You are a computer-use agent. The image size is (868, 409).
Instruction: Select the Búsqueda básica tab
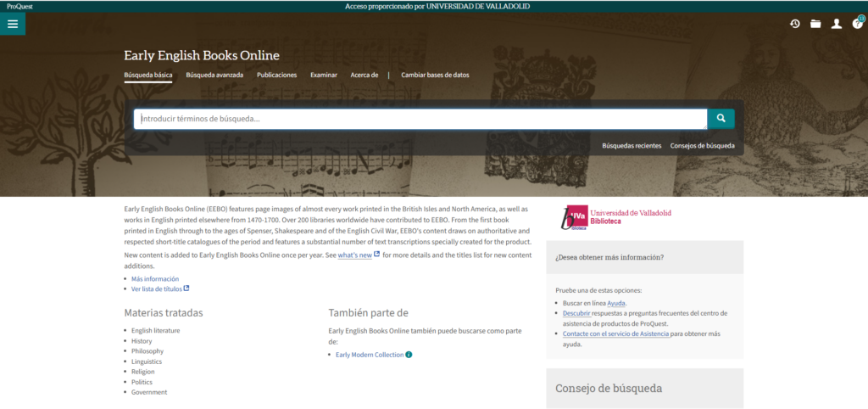[148, 75]
